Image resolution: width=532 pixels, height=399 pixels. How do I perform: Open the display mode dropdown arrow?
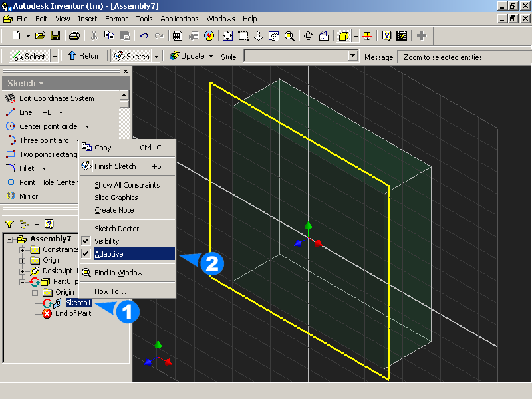point(356,36)
